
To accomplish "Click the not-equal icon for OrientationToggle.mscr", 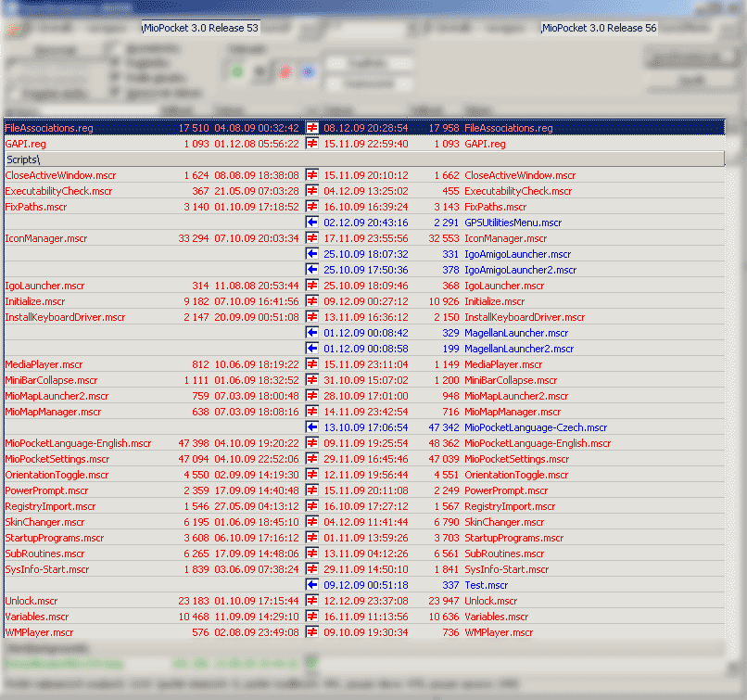I will 312,475.
